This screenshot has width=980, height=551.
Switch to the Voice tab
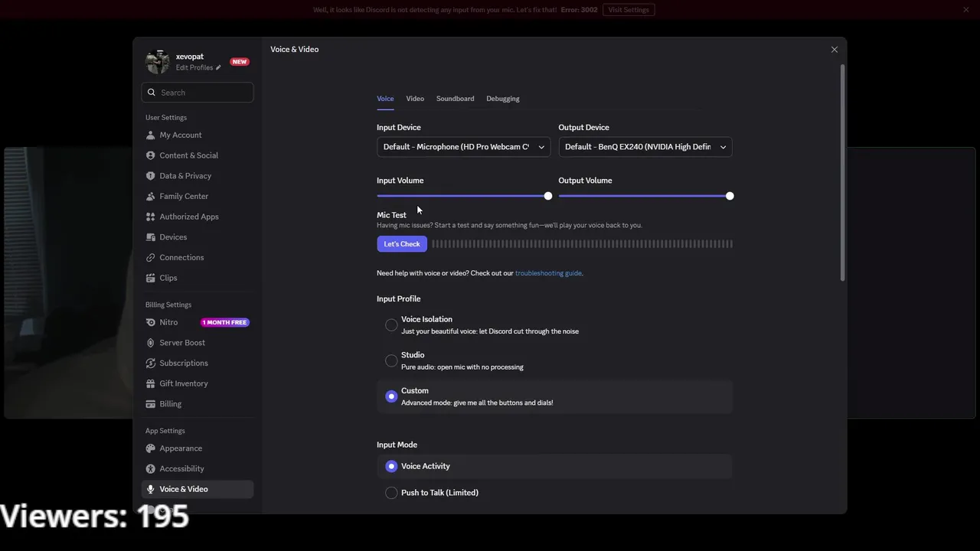click(385, 99)
